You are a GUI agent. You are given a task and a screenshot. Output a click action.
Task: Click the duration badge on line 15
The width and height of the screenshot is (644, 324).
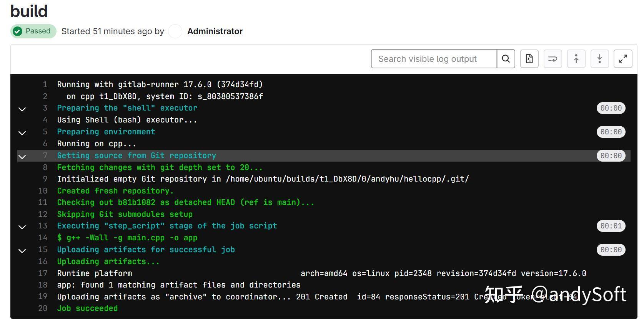coord(611,250)
